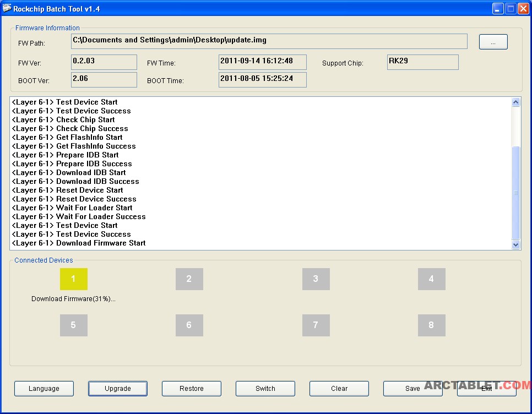Click the BOOT Time field 2011-08-05
This screenshot has width=532, height=414.
click(x=262, y=80)
